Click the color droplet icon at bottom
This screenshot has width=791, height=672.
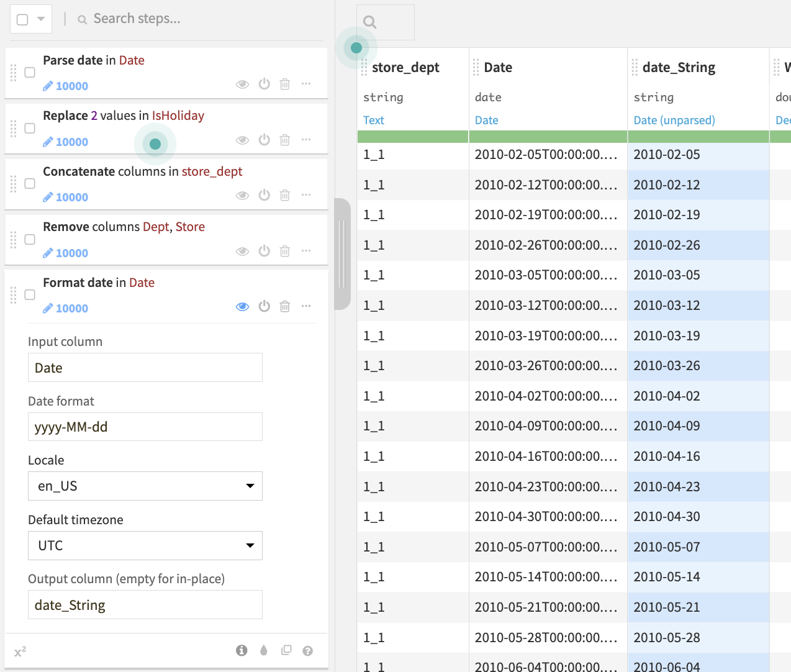[x=263, y=650]
